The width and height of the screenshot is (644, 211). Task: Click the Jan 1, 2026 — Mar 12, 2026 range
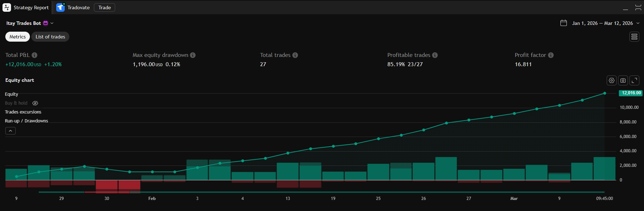[602, 23]
